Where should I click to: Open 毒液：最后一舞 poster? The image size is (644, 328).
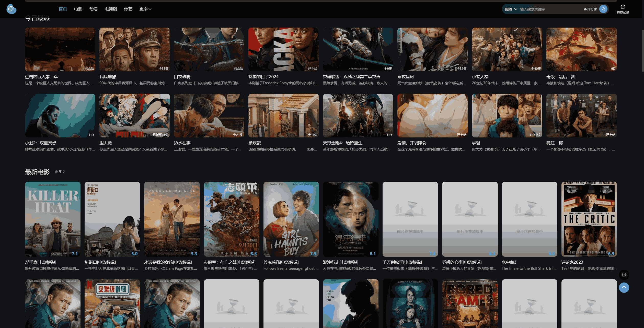click(582, 49)
